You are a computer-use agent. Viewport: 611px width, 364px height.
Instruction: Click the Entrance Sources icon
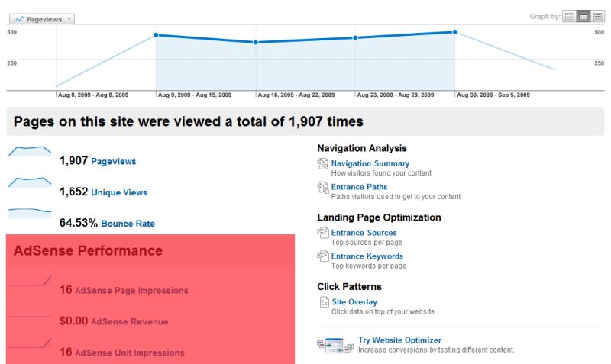(x=322, y=233)
